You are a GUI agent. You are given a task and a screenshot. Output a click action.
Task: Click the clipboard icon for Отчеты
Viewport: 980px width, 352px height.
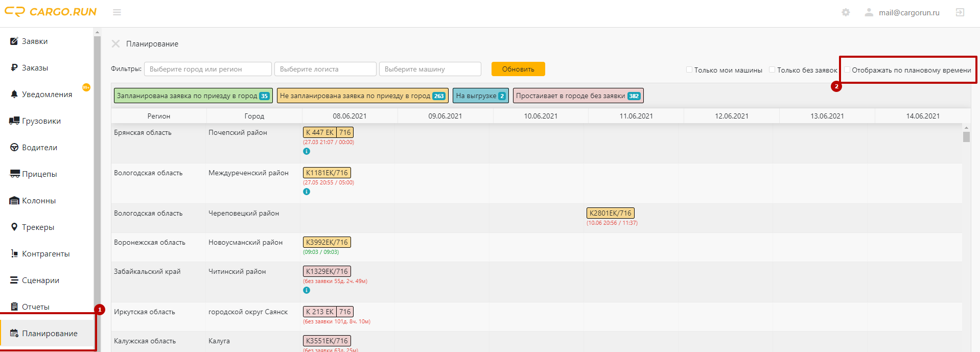(x=14, y=307)
